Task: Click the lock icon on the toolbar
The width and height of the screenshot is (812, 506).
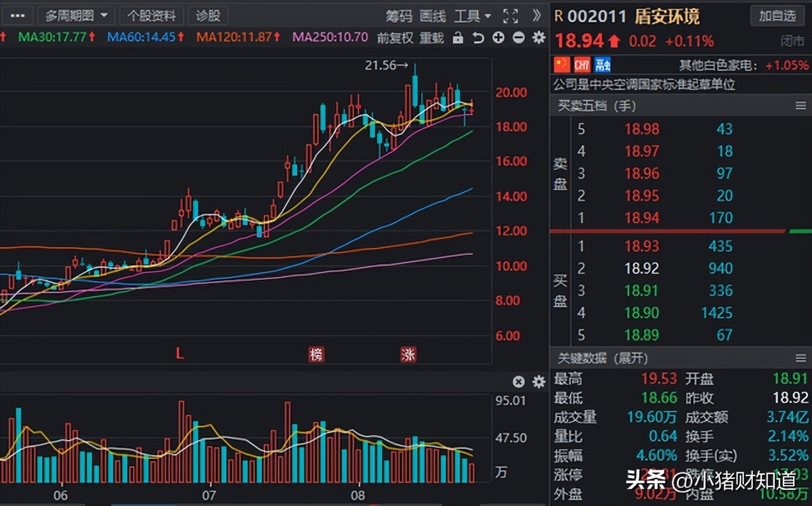Action: [x=458, y=38]
